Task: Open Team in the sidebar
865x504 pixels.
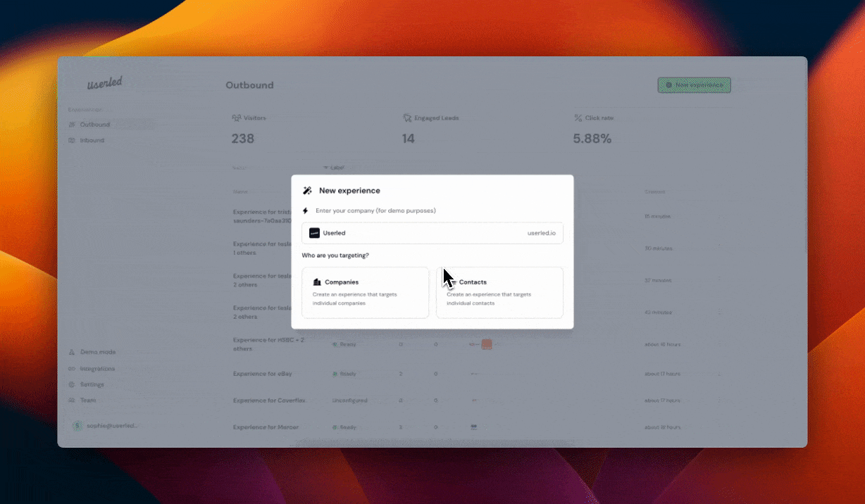Action: 88,400
